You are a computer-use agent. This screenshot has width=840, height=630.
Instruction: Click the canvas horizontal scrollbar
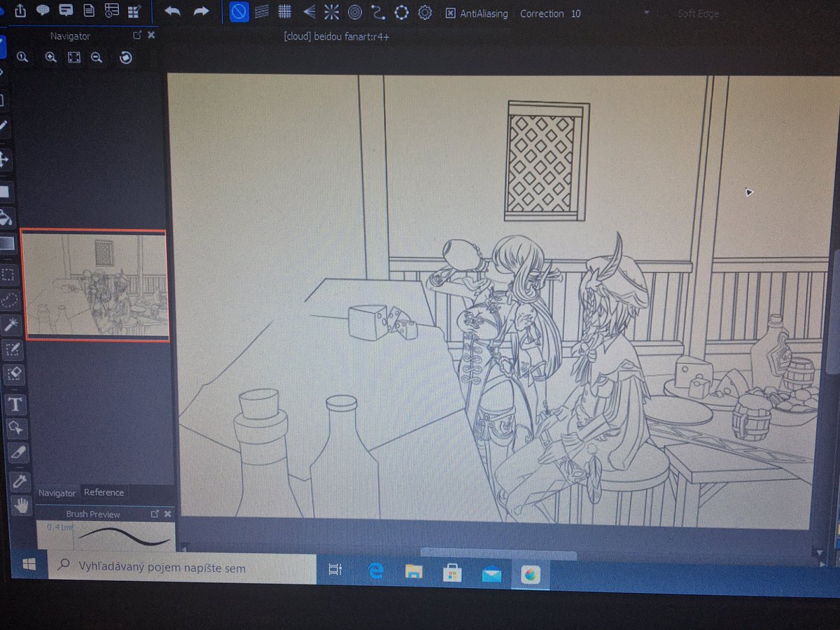click(x=498, y=554)
